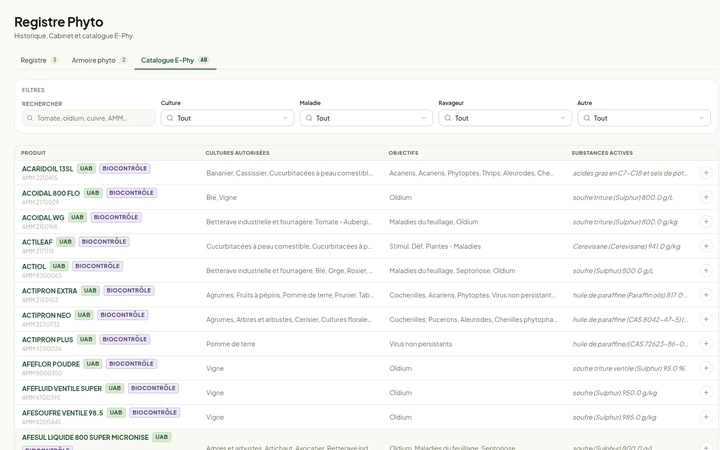The height and width of the screenshot is (450, 720).
Task: Select product name ACTIPRON NEO
Action: (x=46, y=315)
